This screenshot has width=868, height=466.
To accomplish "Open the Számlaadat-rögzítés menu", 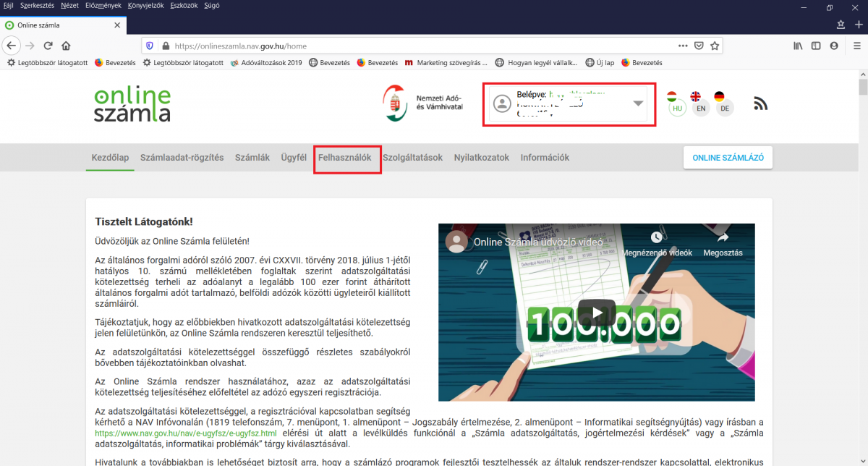I will coord(182,158).
